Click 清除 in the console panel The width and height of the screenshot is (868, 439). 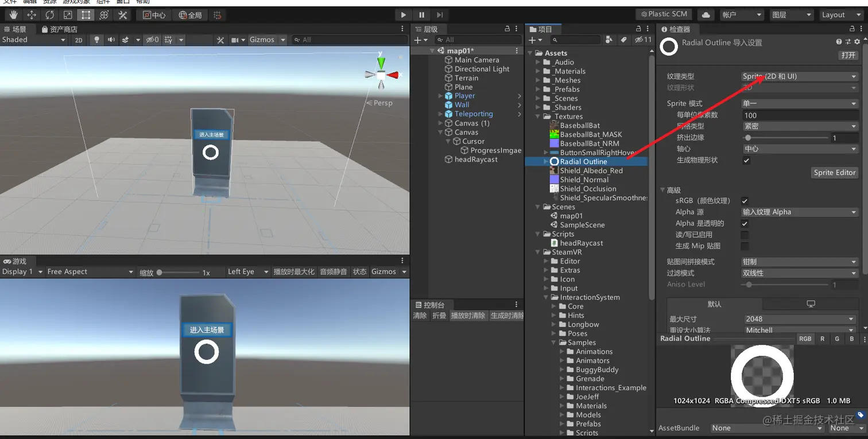point(420,316)
